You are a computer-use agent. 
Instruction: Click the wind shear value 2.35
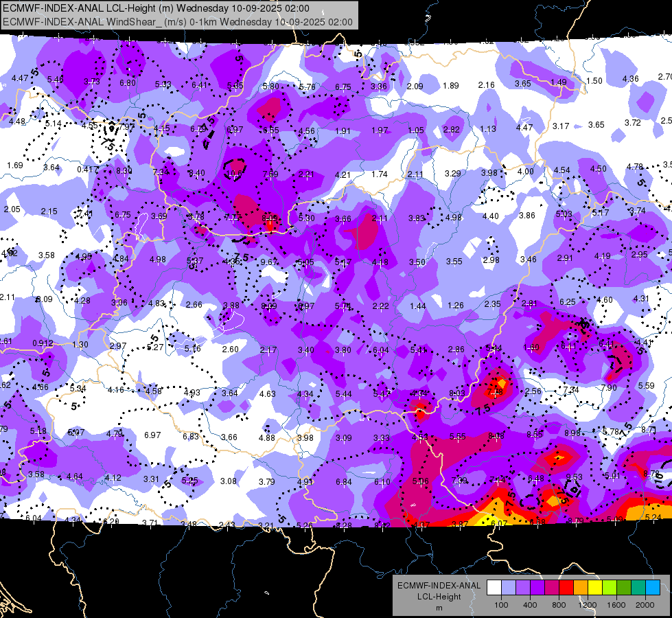tap(492, 304)
